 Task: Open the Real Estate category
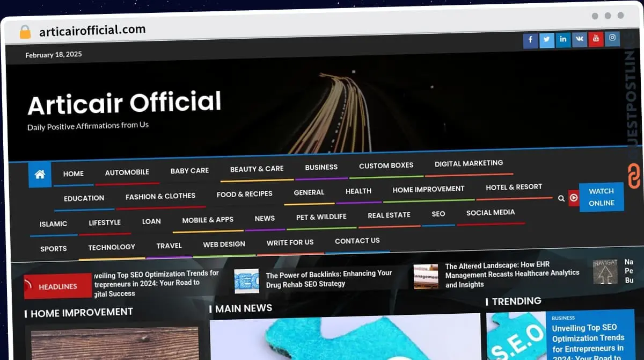389,215
